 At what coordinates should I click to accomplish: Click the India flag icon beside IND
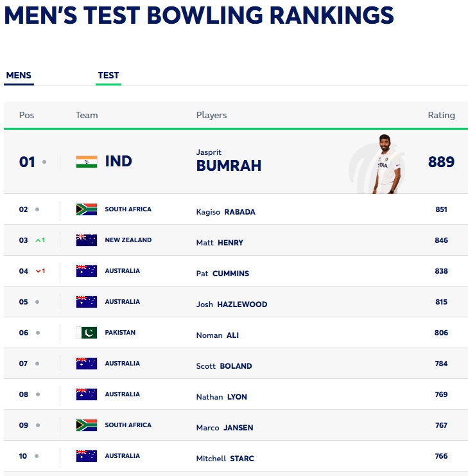(86, 162)
